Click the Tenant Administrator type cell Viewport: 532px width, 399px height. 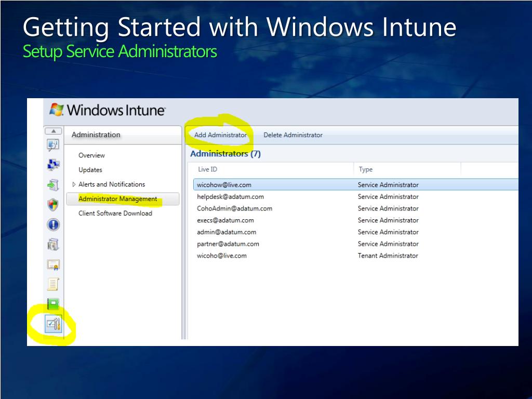[x=388, y=256]
